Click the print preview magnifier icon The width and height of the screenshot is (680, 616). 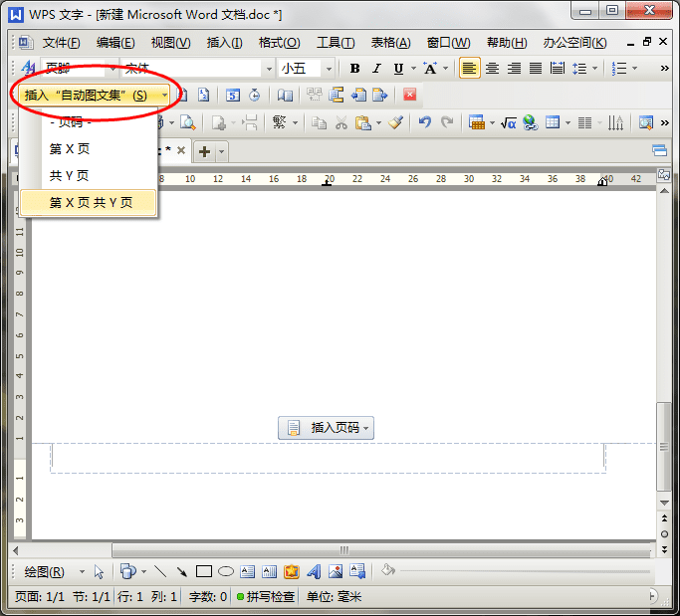[188, 123]
